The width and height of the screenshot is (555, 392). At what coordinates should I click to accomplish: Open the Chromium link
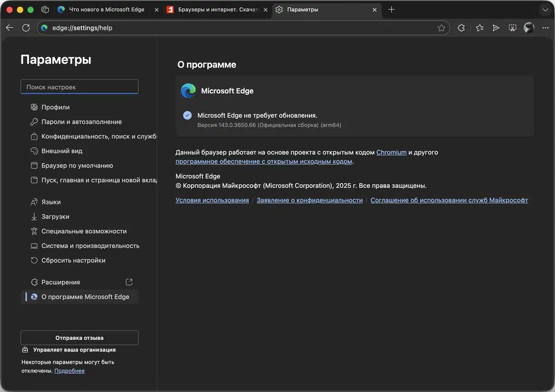[x=391, y=152]
